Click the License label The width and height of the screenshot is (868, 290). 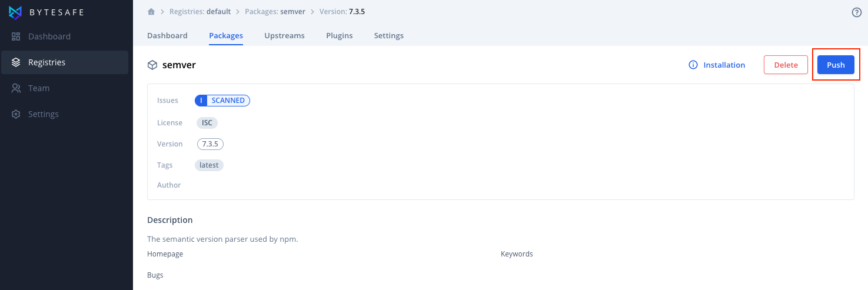pos(170,123)
